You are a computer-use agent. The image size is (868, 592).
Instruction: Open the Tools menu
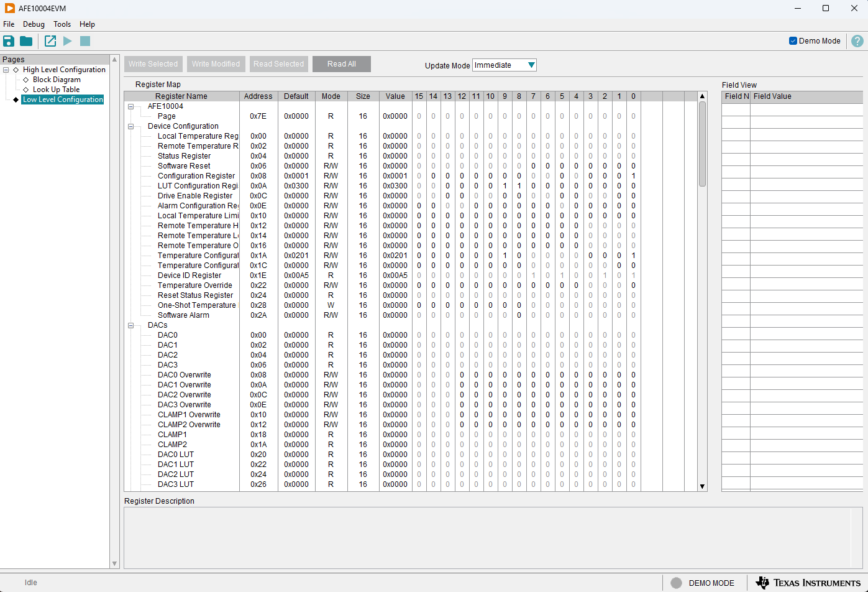62,24
